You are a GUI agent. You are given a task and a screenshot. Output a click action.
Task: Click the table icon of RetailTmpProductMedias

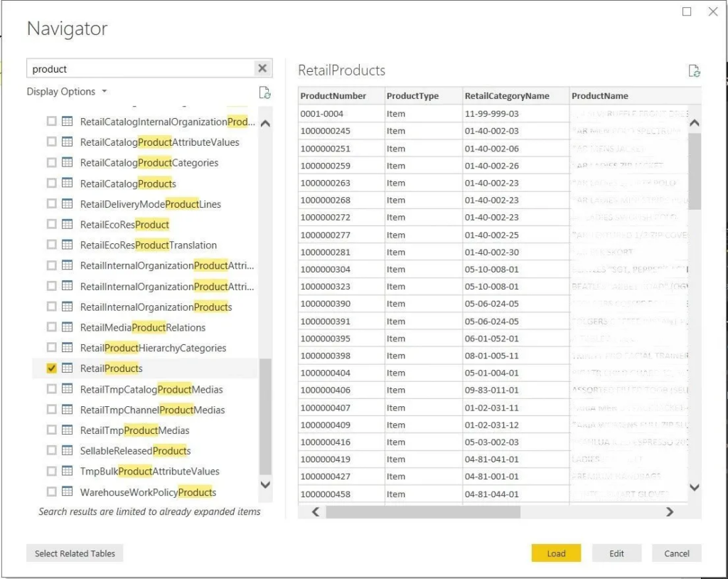(68, 430)
